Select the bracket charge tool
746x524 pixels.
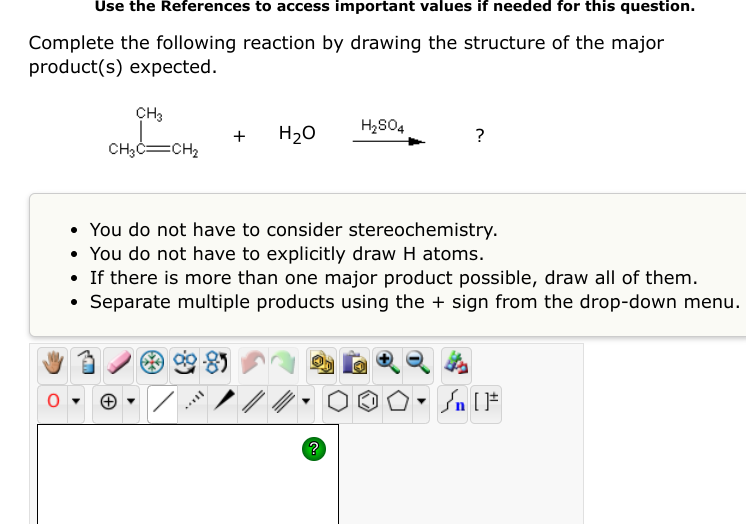click(x=486, y=402)
